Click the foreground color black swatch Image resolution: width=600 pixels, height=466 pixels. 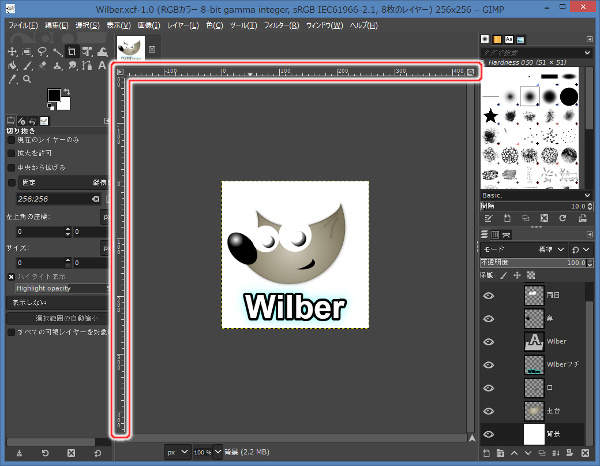click(x=54, y=96)
